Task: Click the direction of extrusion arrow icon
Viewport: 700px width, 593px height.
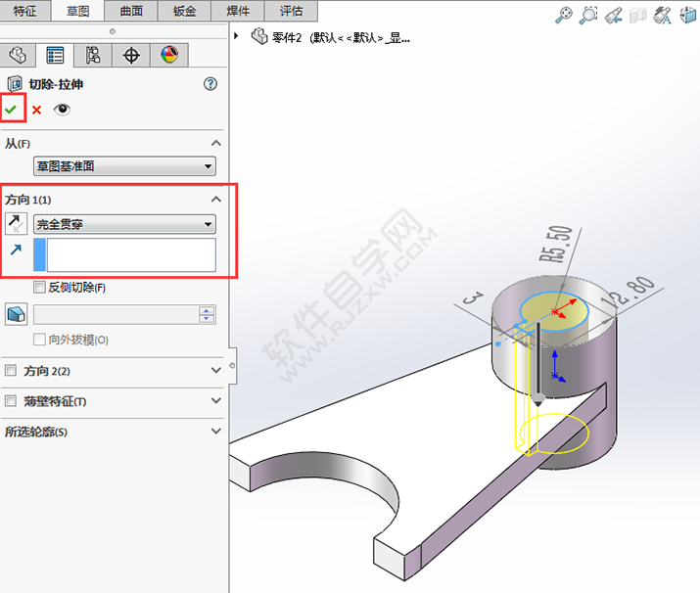Action: (16, 250)
